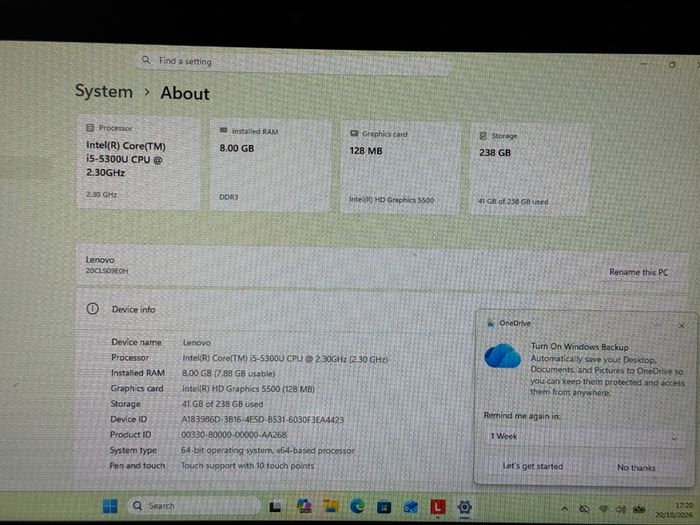
Task: Click Rename this PC button
Action: [x=638, y=272]
